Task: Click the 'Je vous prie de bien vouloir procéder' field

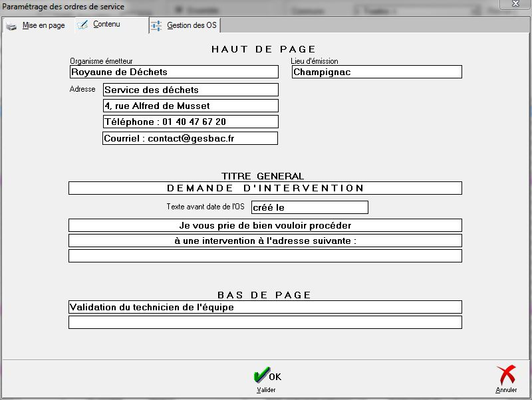Action: click(x=265, y=225)
